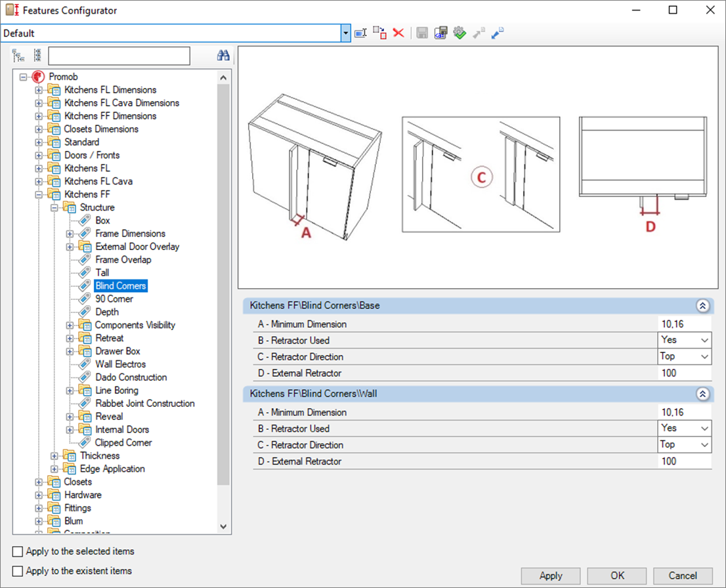726x588 pixels.
Task: Click the rename configuration icon
Action: (360, 33)
